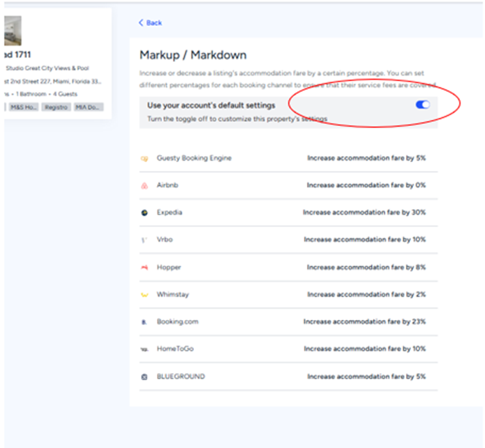Click the 1 Bathroom 4 Guests details line
The height and width of the screenshot is (448, 485).
(x=41, y=94)
